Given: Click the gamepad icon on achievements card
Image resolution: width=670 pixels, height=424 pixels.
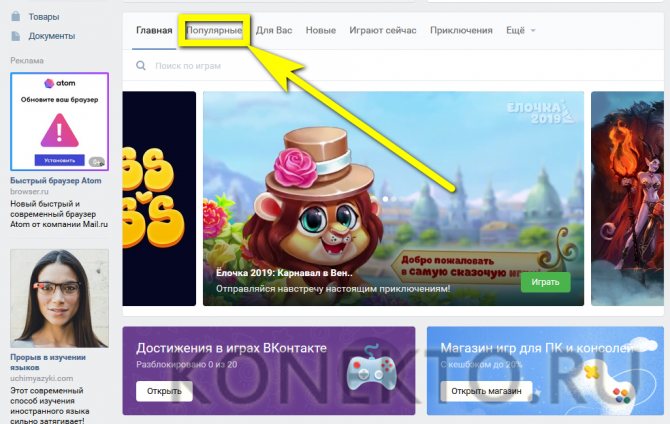Looking at the screenshot, I should click(371, 368).
